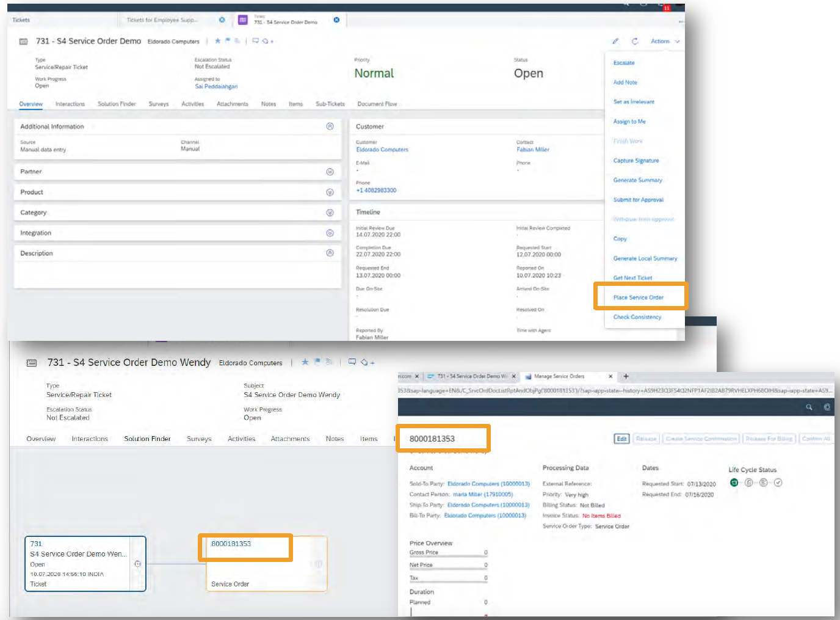
Task: Close the Tickets for Employee Supp tab
Action: [x=222, y=20]
